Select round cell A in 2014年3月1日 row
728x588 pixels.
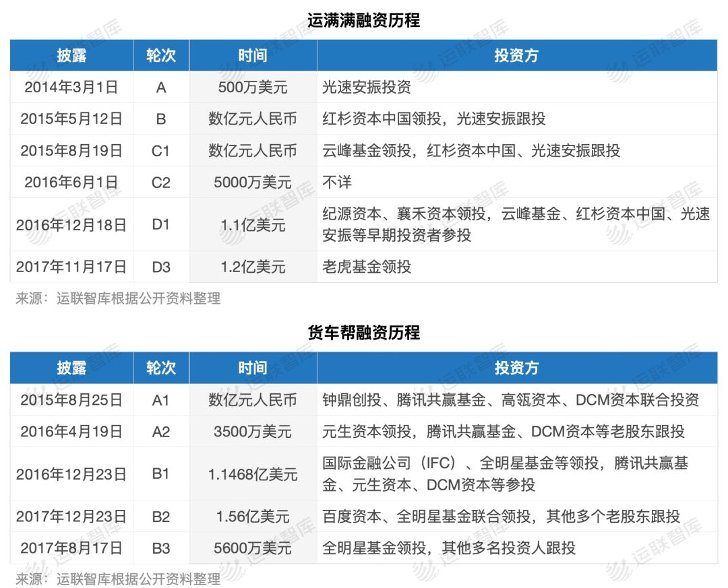click(x=161, y=88)
